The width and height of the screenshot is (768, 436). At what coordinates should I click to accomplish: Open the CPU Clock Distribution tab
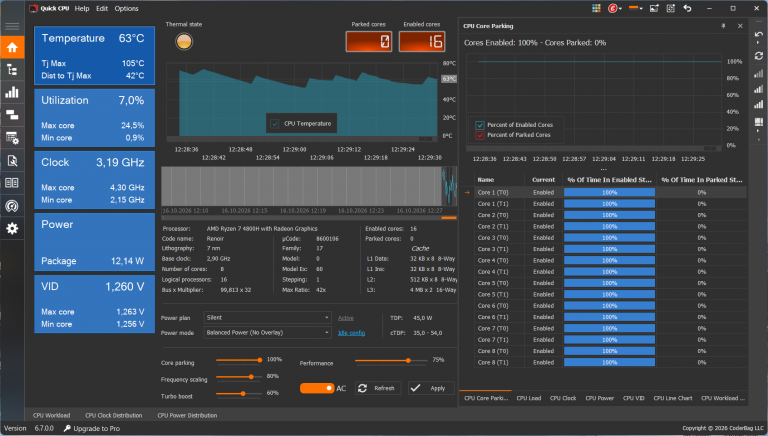pos(114,415)
